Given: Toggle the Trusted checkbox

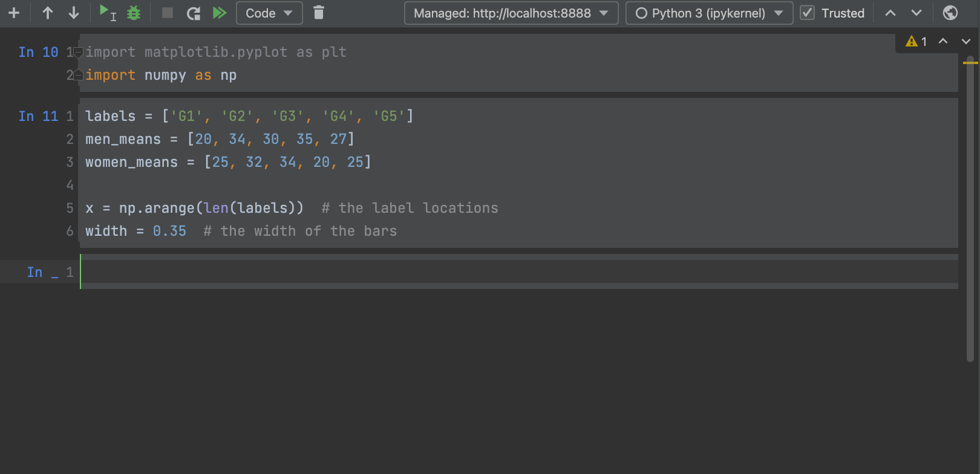Looking at the screenshot, I should click(x=807, y=13).
